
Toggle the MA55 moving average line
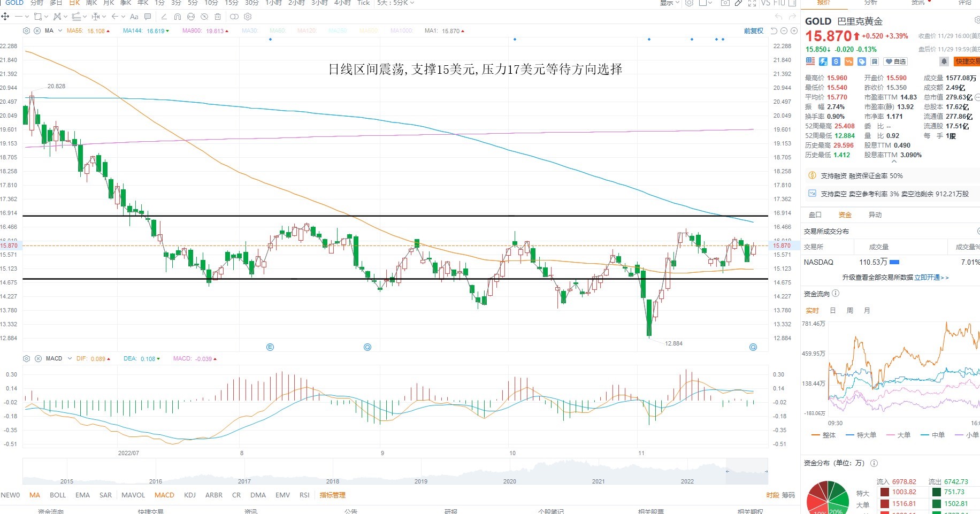click(x=88, y=31)
